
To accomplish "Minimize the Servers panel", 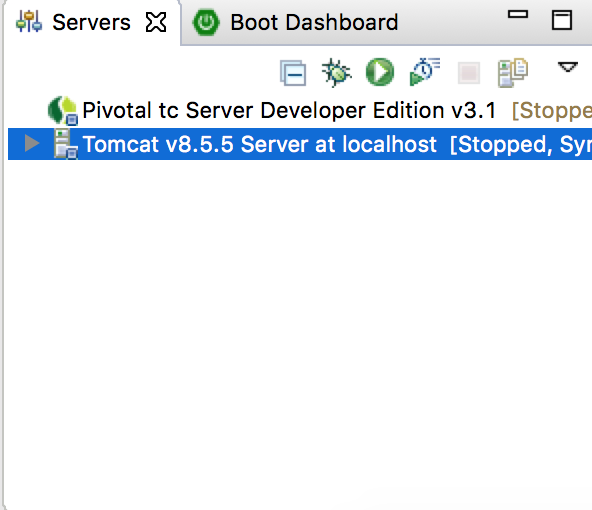I will [518, 15].
